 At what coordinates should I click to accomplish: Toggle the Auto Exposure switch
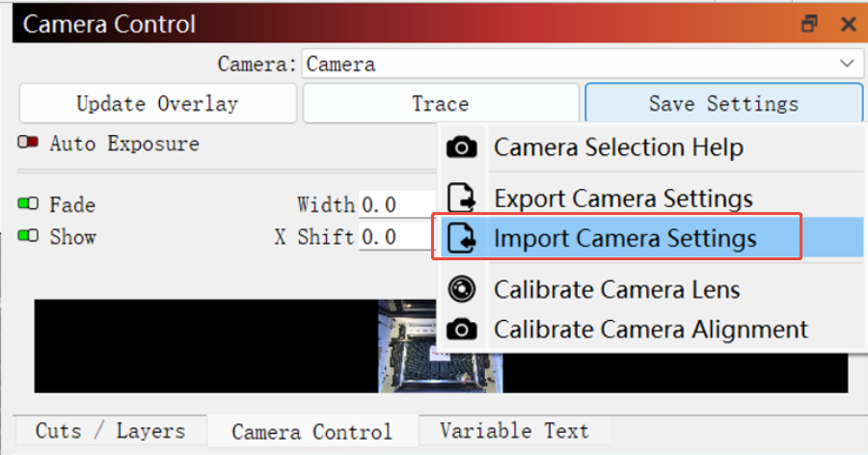[x=28, y=144]
